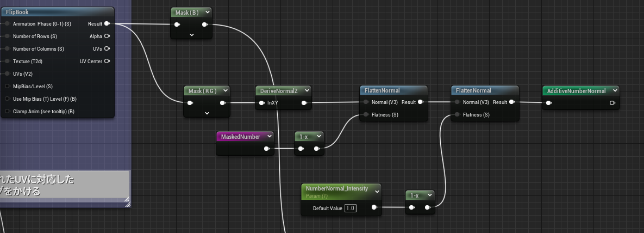Screen dimensions: 644x233
Task: Click second FlattenNormal Result output pin
Action: pyautogui.click(x=512, y=102)
